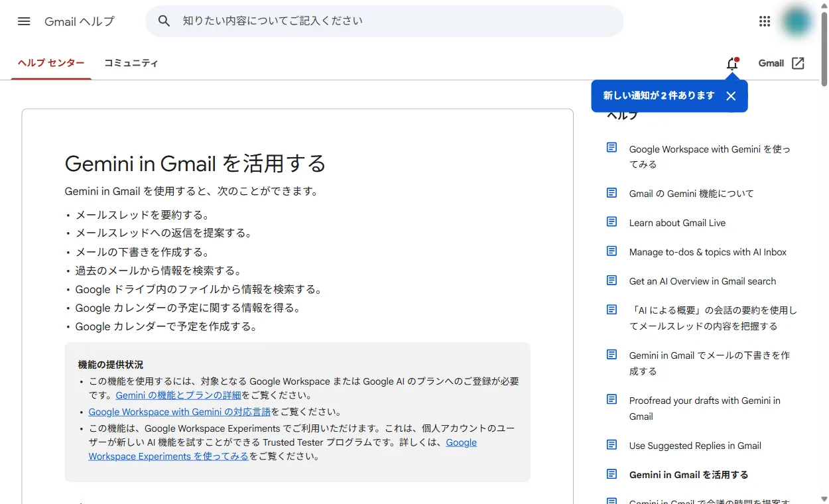
Task: Open Gemini の機能とプランの詳細 link
Action: pos(178,395)
